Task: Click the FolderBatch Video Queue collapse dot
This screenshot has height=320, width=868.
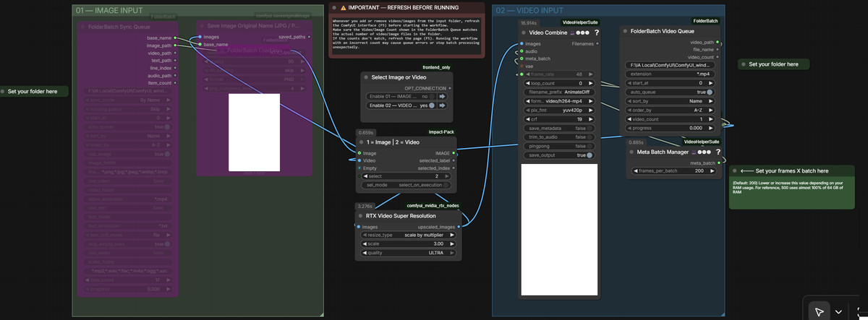Action: (626, 32)
